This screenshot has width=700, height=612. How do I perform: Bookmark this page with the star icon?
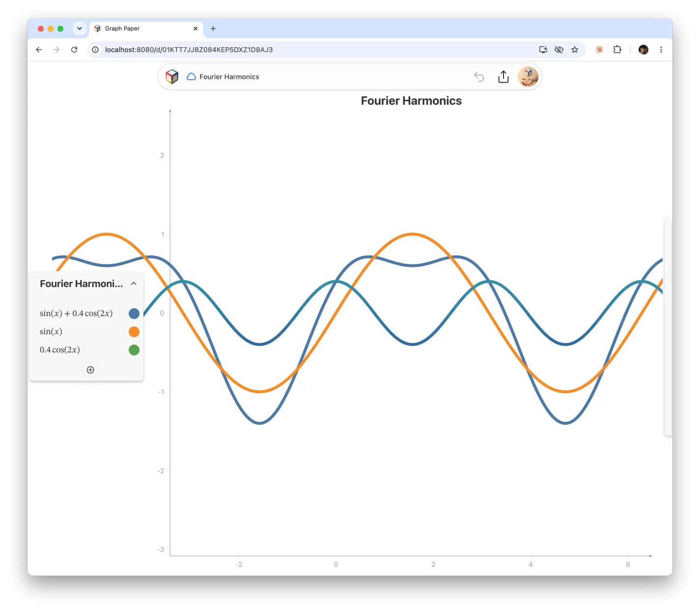tap(575, 50)
